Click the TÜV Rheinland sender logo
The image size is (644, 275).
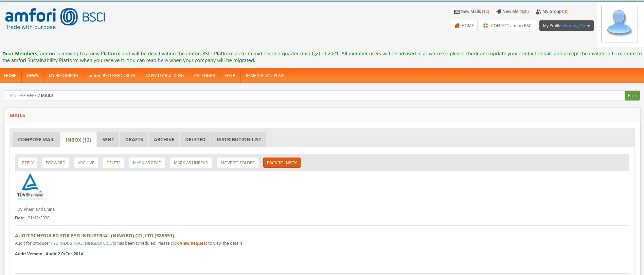[x=30, y=186]
